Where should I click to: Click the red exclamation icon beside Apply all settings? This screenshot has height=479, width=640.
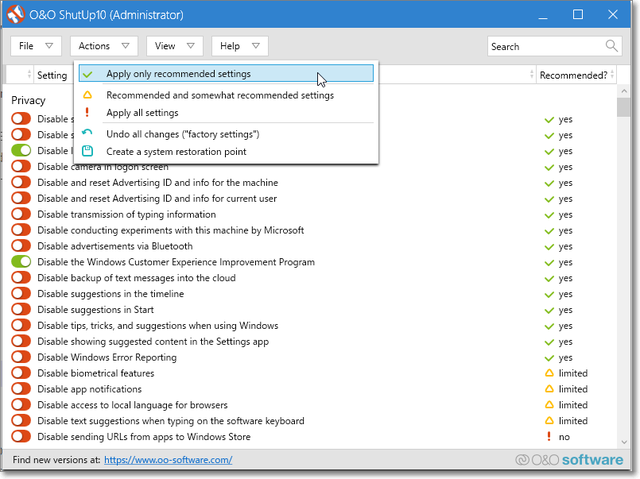tap(88, 113)
